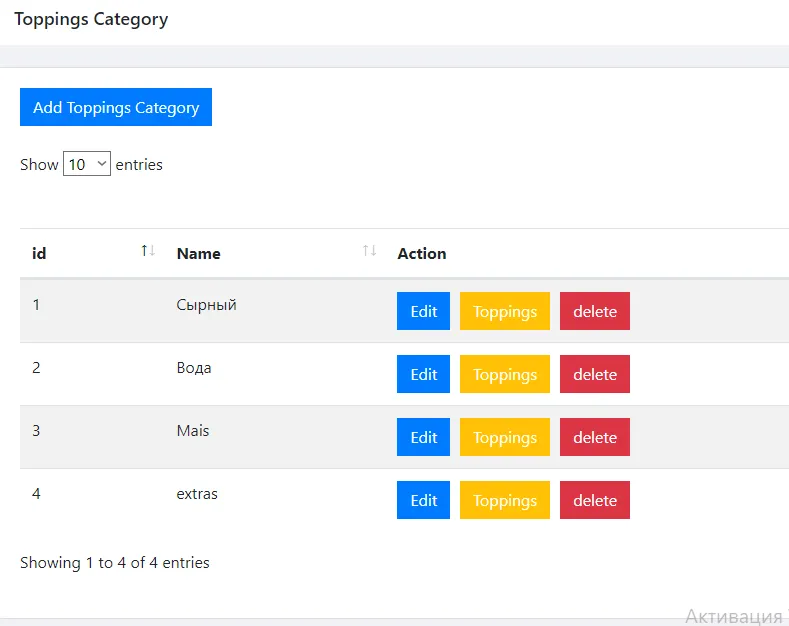Screen dimensions: 789x626
Task: Remove the Mais category
Action: point(595,437)
